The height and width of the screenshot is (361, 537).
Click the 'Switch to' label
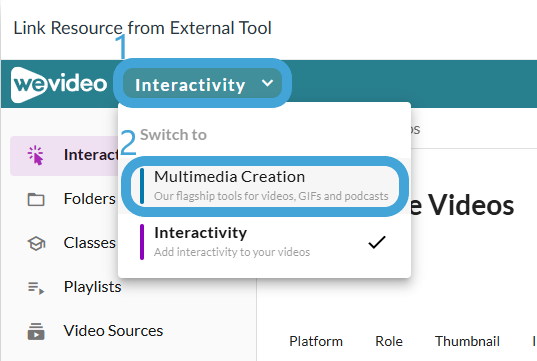pos(173,135)
